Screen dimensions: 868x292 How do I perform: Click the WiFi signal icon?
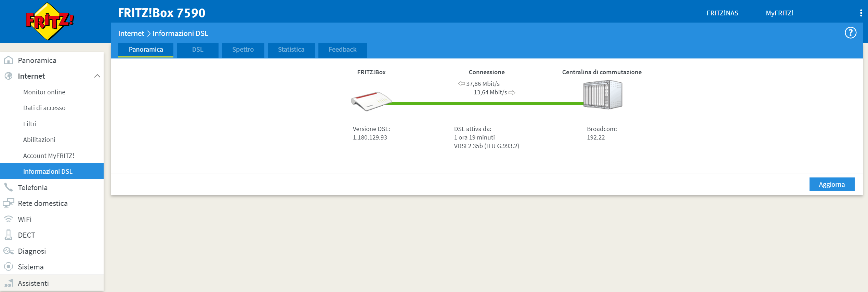pos(9,219)
